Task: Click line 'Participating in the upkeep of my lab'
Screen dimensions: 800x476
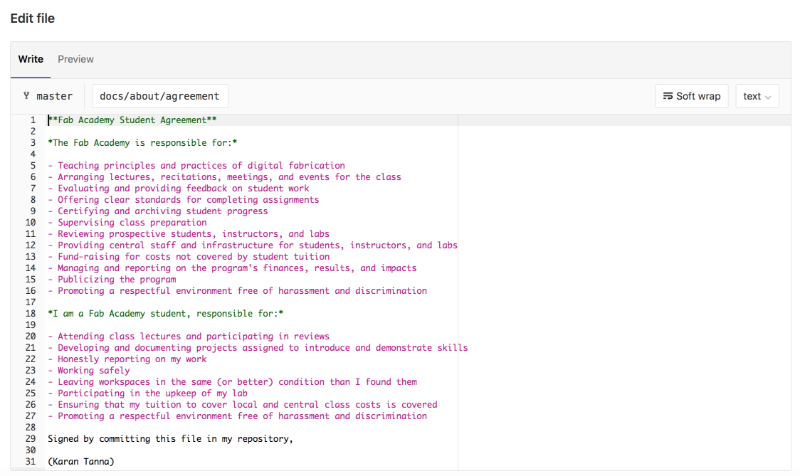Action: click(147, 393)
